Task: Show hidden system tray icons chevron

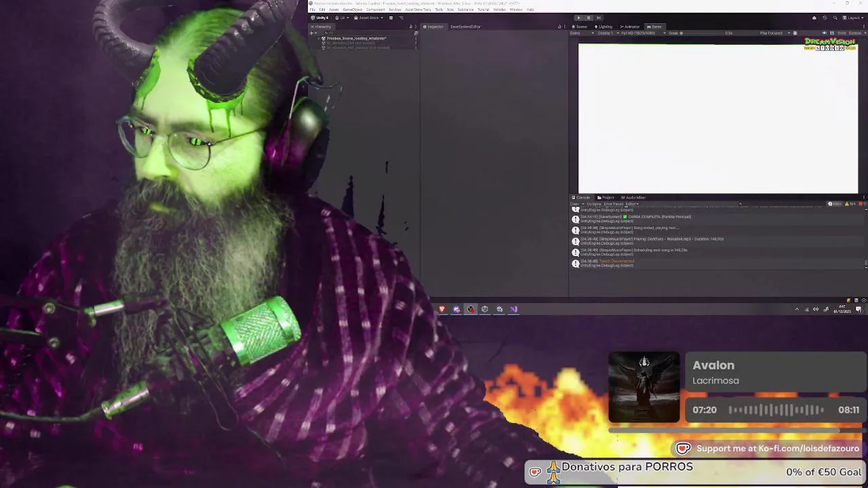Action: click(x=797, y=309)
